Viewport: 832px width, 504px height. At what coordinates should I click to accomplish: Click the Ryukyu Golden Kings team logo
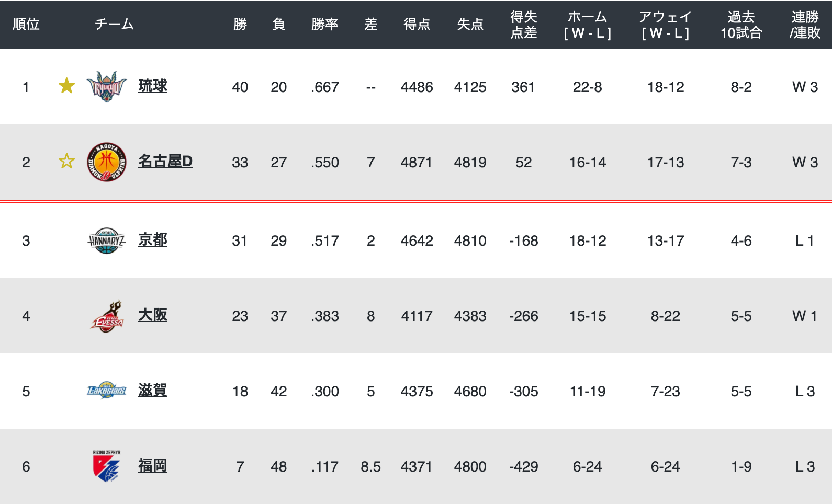(107, 87)
